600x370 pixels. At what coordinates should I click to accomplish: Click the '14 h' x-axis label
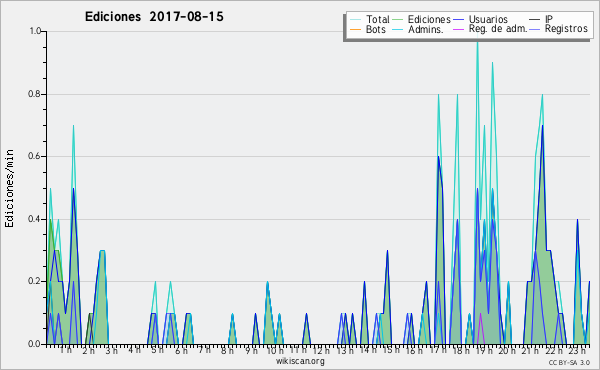[x=368, y=350]
